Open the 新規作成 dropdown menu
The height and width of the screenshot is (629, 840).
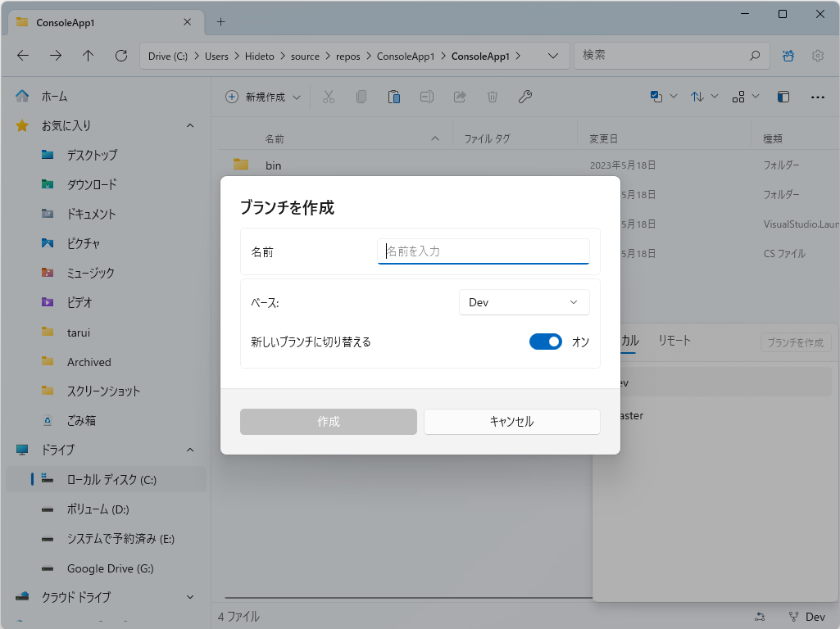pos(262,97)
